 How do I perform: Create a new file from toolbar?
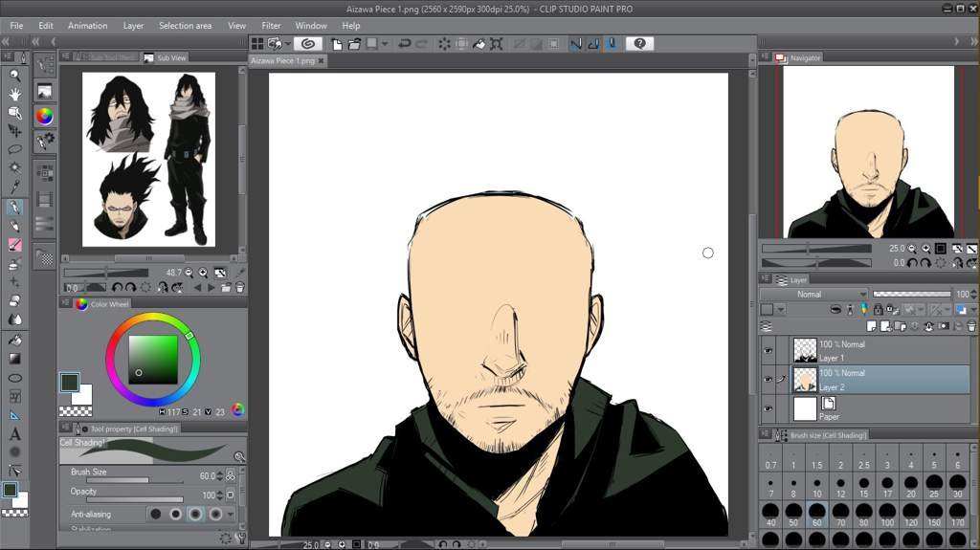pos(336,44)
